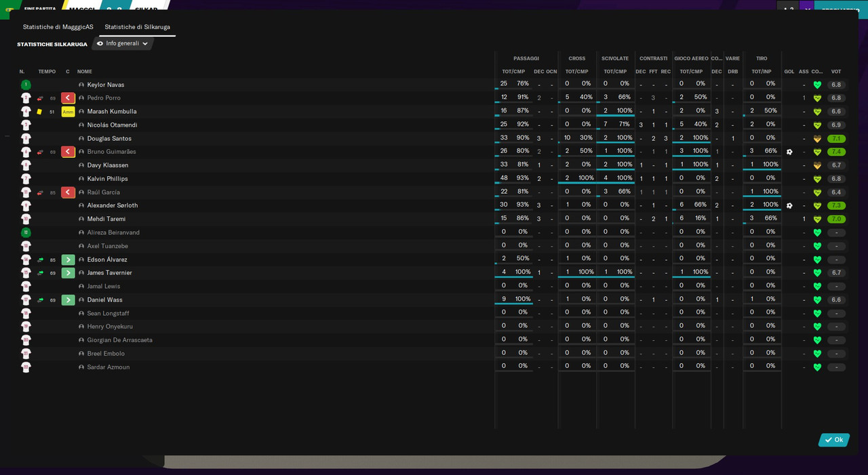868x475 pixels.
Task: Open player Alexander Sørloth
Action: pyautogui.click(x=113, y=205)
